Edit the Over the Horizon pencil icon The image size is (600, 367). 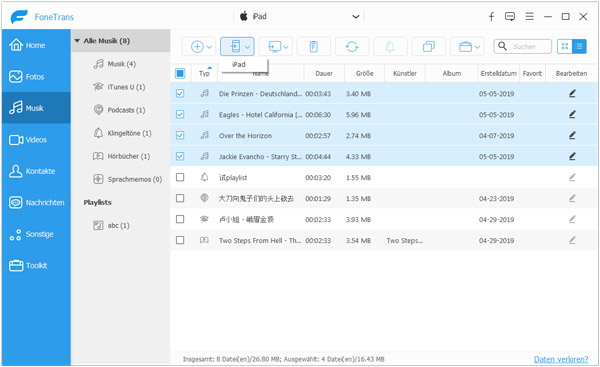[x=572, y=135]
